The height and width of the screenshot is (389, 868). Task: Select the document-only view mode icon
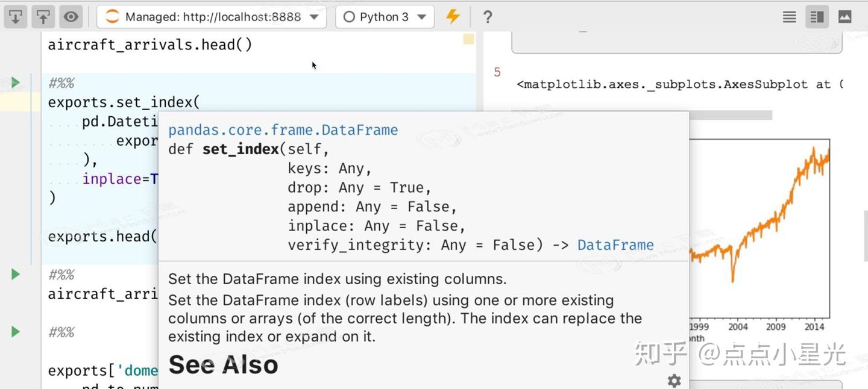pyautogui.click(x=789, y=16)
